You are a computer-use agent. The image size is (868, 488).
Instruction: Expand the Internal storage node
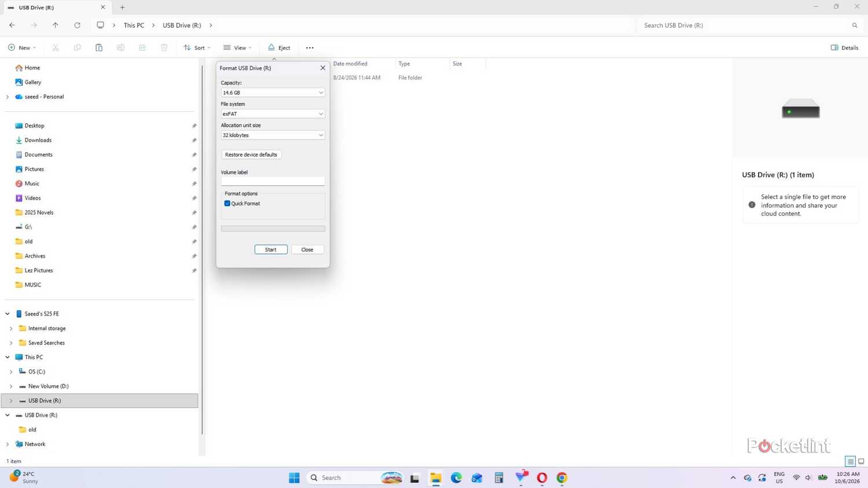11,328
